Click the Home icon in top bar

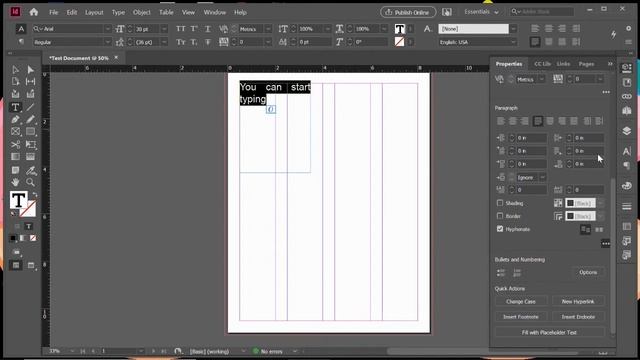34,12
